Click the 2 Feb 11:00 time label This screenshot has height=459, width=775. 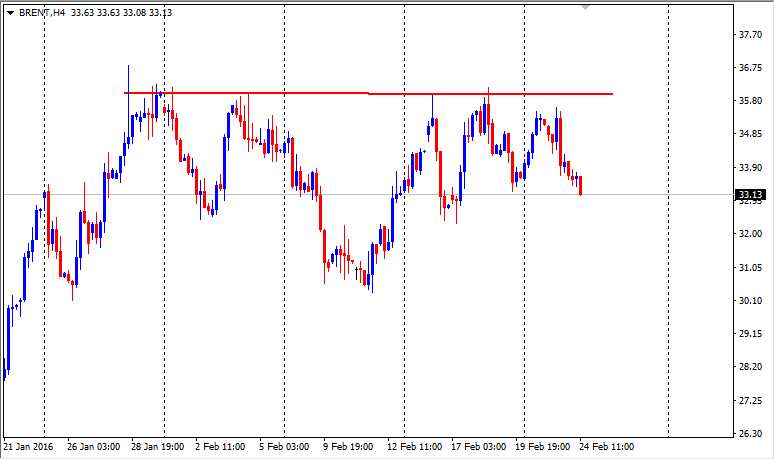pos(220,447)
